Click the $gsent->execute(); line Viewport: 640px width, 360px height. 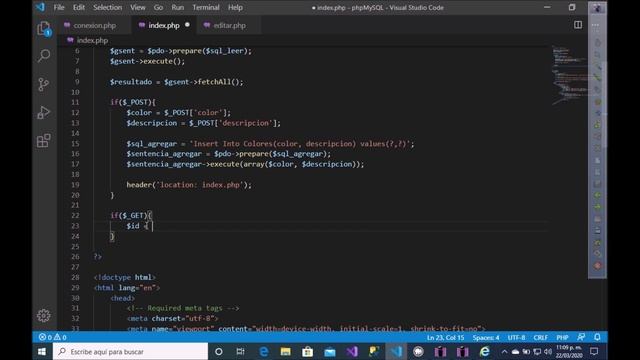(x=147, y=61)
